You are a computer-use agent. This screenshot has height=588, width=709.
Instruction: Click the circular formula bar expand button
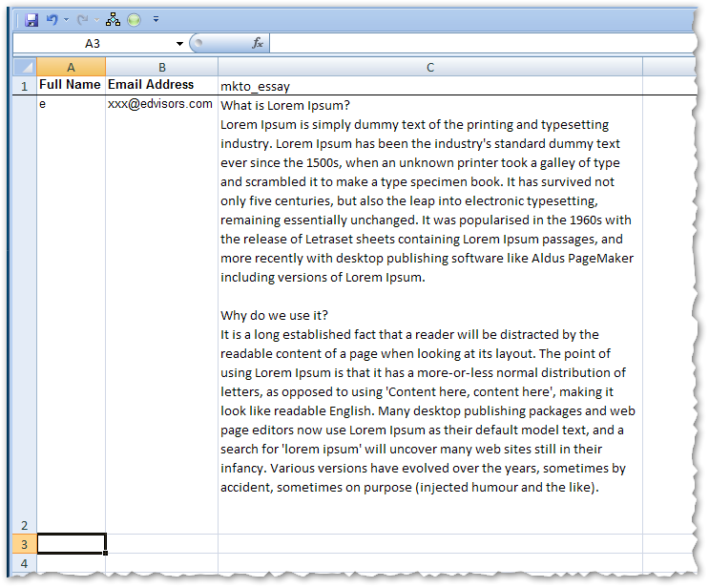click(198, 43)
